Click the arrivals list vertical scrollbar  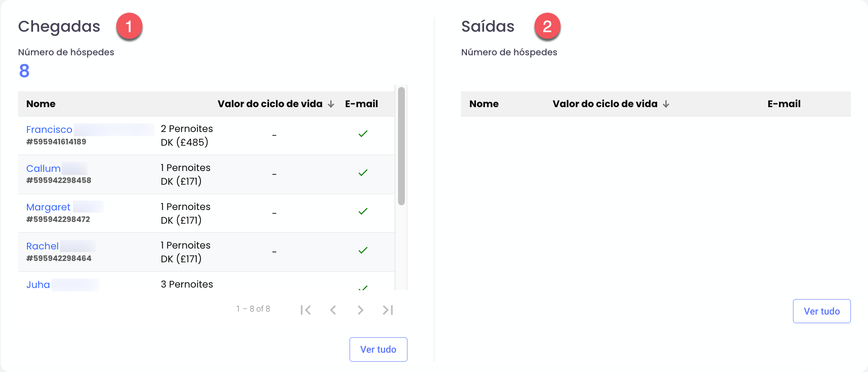401,146
